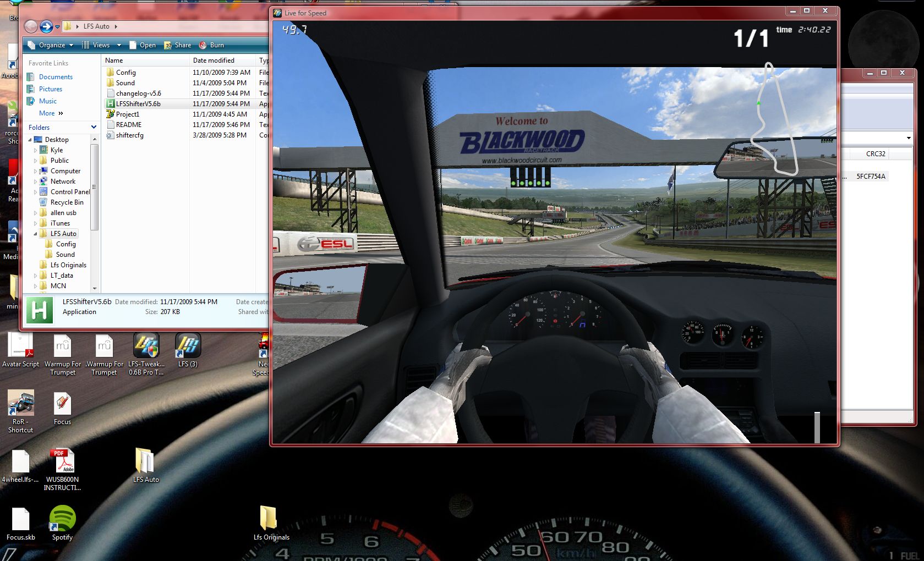924x561 pixels.
Task: Sort files by Date modified column header
Action: 222,61
